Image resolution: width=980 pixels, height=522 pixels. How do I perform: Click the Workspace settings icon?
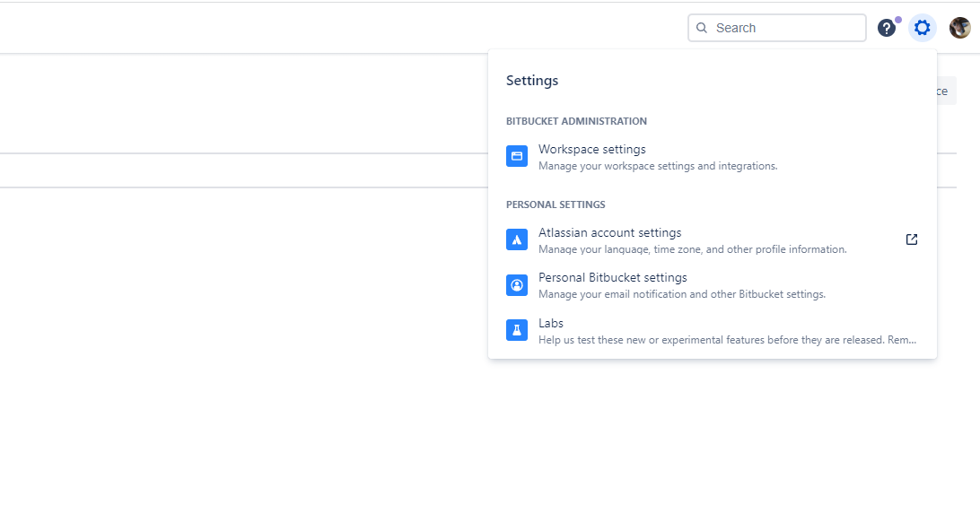(x=517, y=156)
